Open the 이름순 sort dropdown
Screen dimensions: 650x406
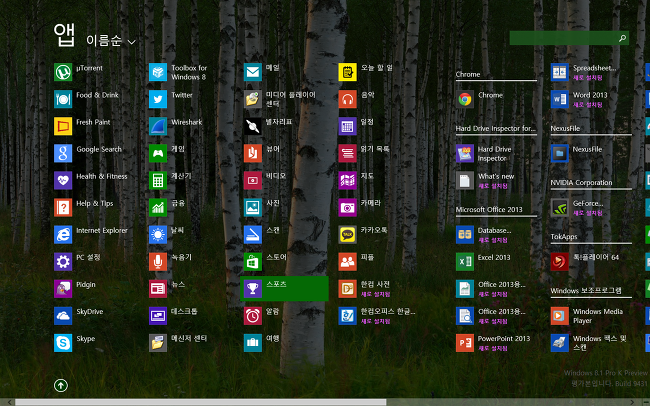[x=111, y=41]
